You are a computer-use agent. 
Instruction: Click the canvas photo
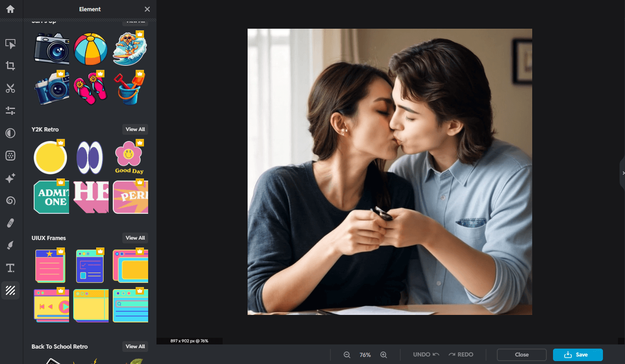[x=390, y=172]
